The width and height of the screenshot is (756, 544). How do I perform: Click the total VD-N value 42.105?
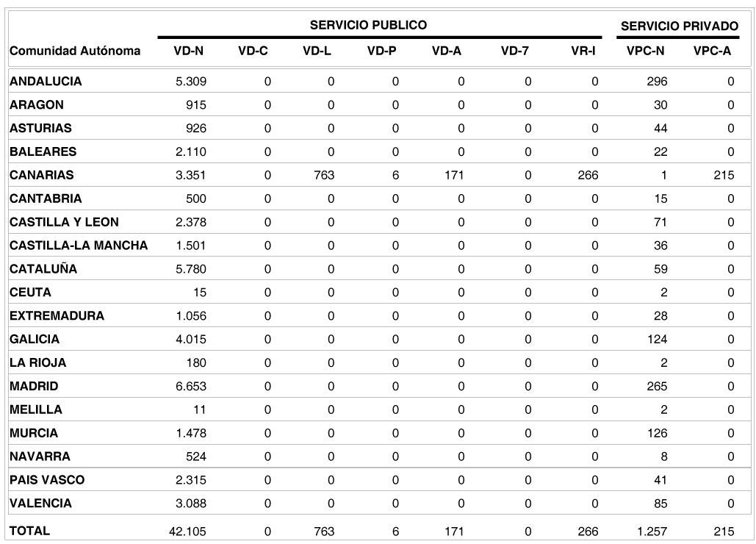tap(189, 531)
